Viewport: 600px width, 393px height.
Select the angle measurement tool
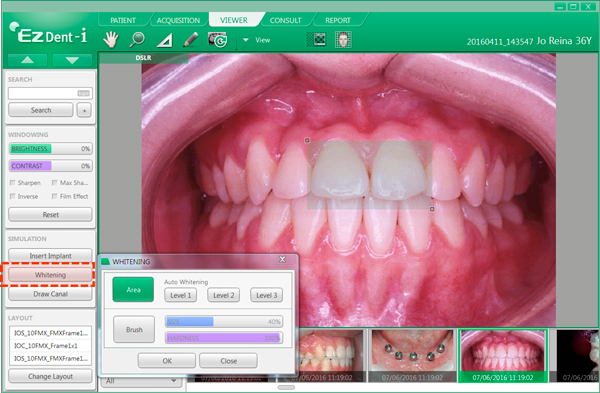[164, 40]
